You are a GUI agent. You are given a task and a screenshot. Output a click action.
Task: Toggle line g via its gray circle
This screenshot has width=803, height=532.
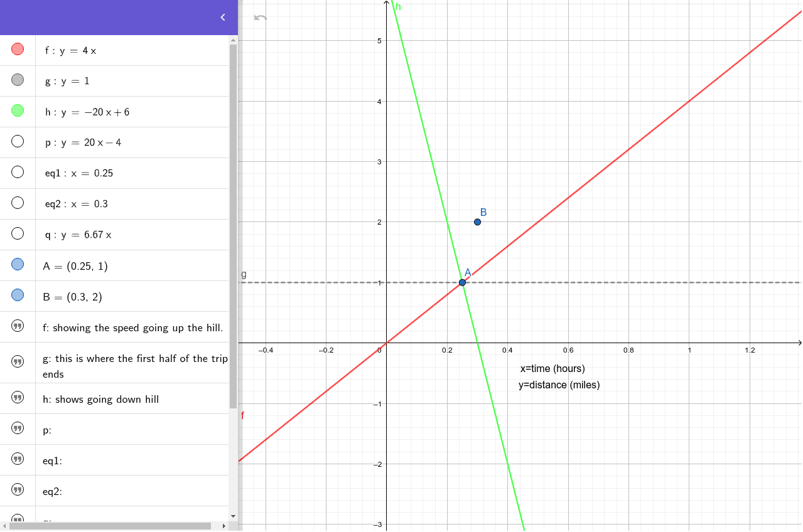pyautogui.click(x=17, y=79)
